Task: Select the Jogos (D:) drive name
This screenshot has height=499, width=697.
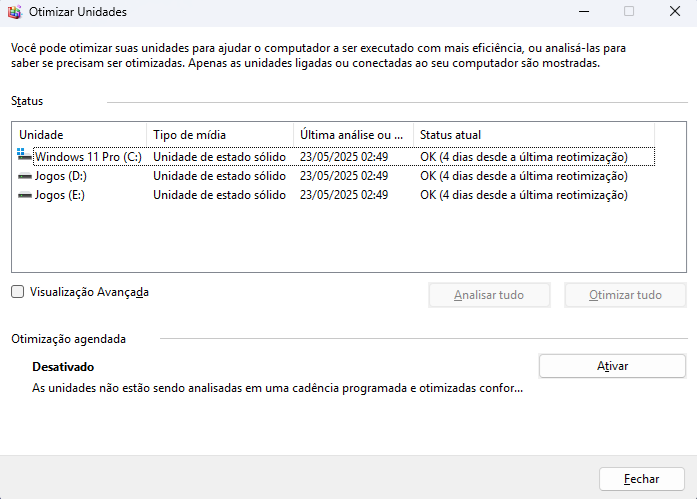Action: 60,176
